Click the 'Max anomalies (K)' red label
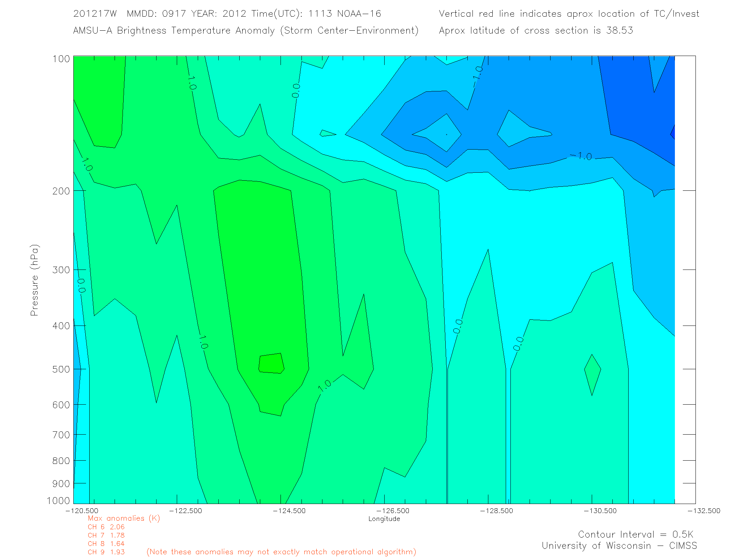 (124, 518)
